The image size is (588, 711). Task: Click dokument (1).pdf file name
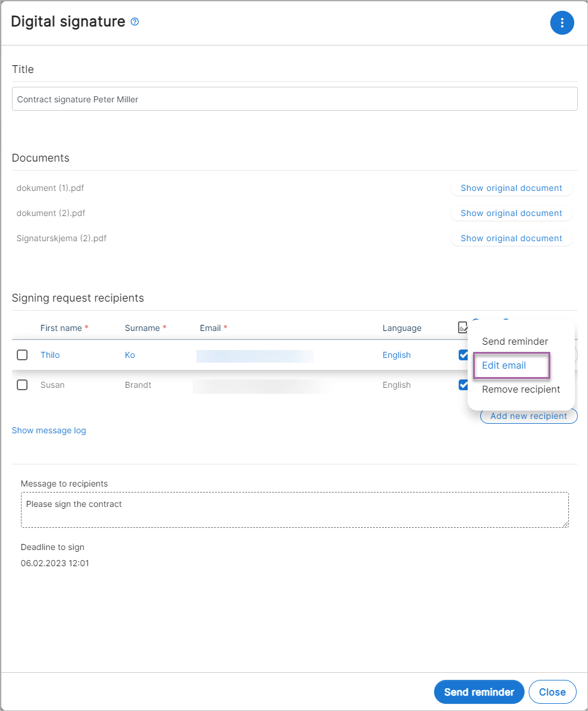(50, 188)
